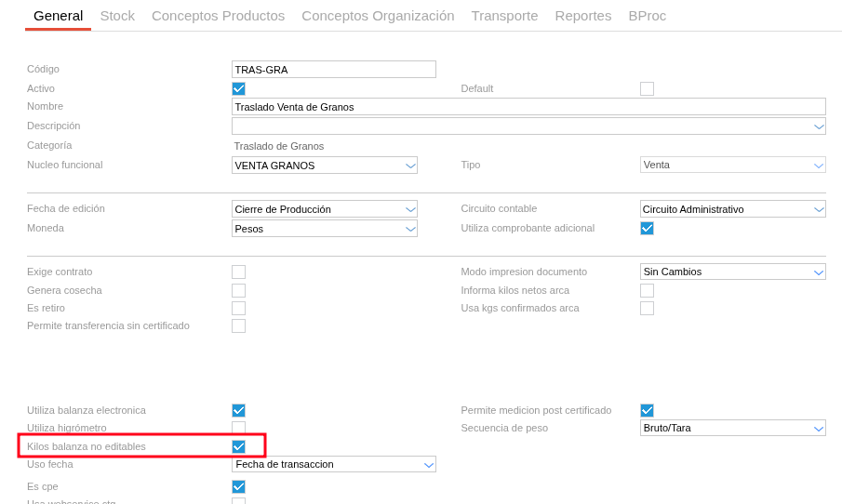
Task: Check the Exige contrato option
Action: [238, 272]
